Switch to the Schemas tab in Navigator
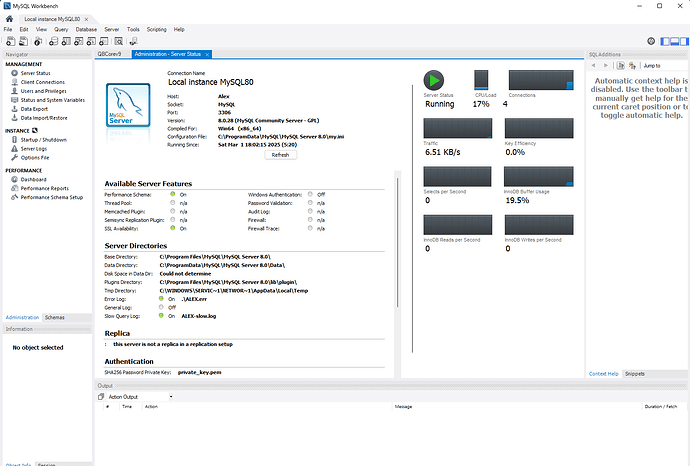 pyautogui.click(x=54, y=317)
